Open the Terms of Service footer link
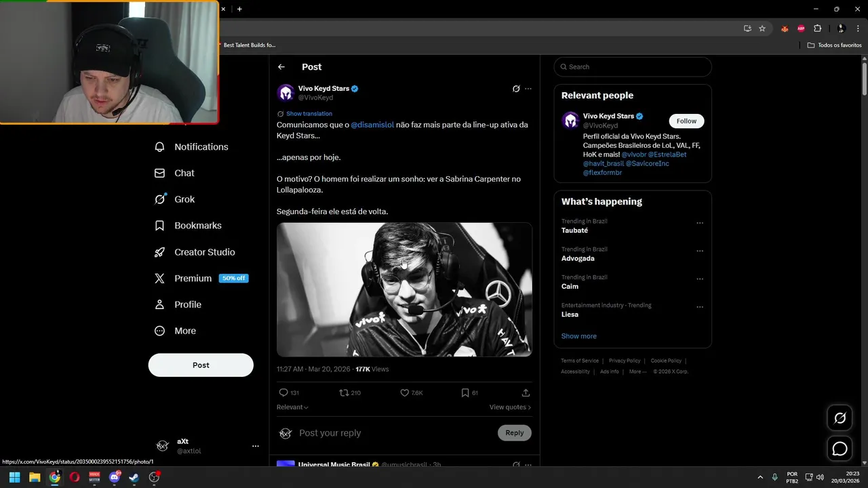Screen dimensions: 868x488 tap(580, 361)
